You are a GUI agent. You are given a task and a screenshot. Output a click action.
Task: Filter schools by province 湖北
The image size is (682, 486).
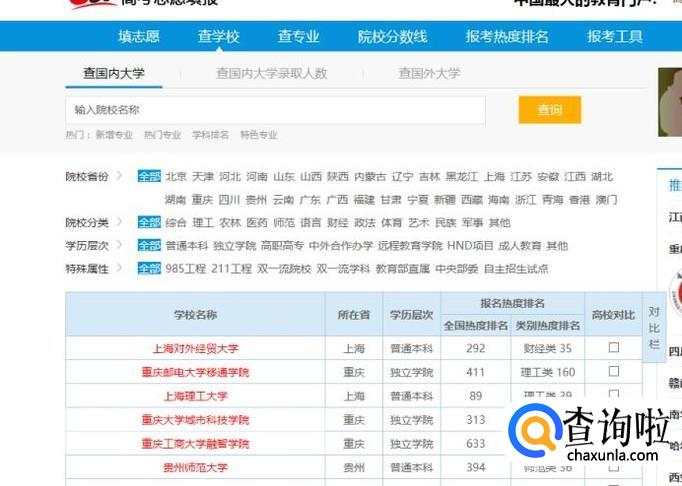(602, 176)
